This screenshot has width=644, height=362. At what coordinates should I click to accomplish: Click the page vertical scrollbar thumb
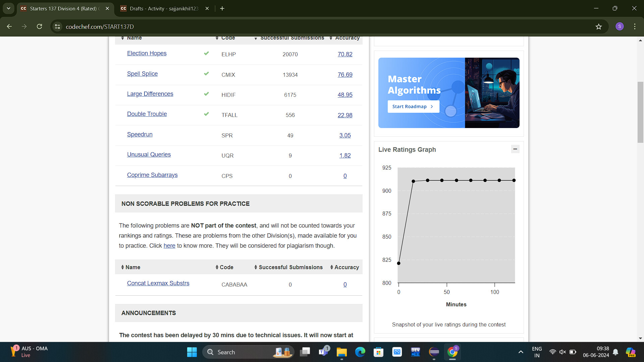click(x=640, y=112)
